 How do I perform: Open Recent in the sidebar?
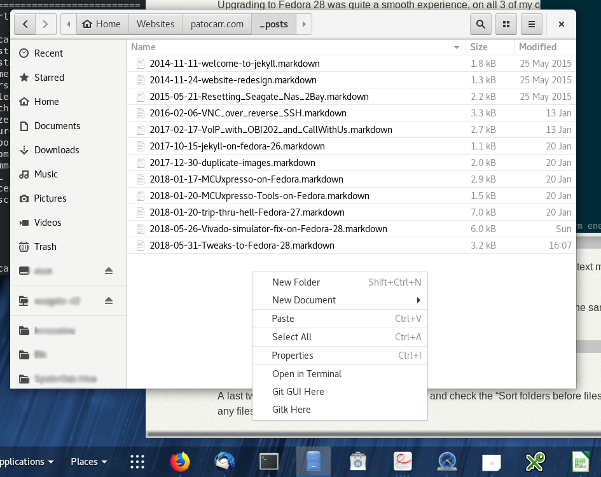[x=68, y=53]
